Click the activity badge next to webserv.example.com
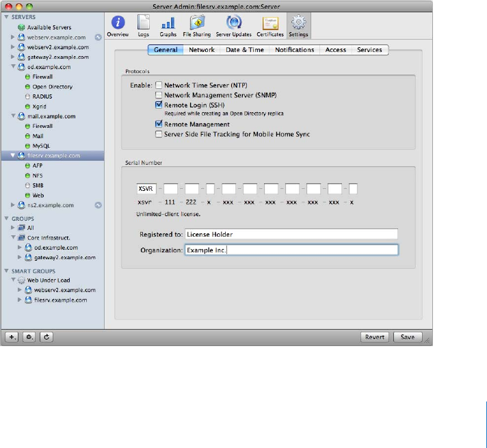The width and height of the screenshot is (487, 448). coord(98,38)
